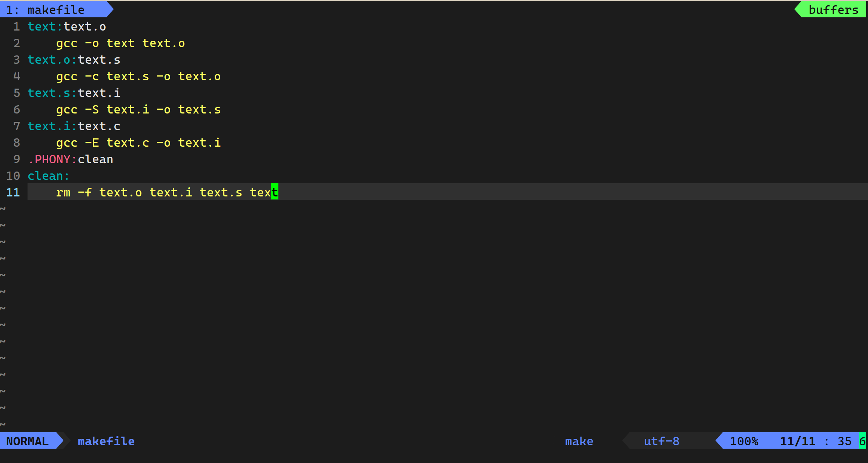Click 'text.c' dependency in line 7
Viewport: 868px width, 463px height.
(99, 126)
